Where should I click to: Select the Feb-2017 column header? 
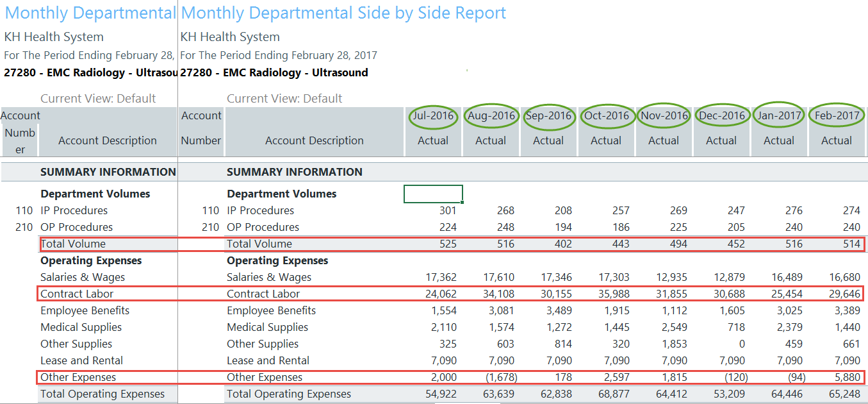(837, 116)
